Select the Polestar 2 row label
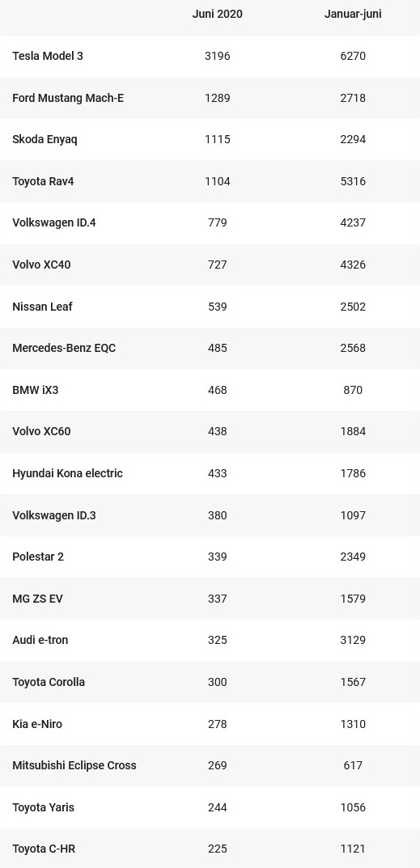The width and height of the screenshot is (420, 868). 38,557
